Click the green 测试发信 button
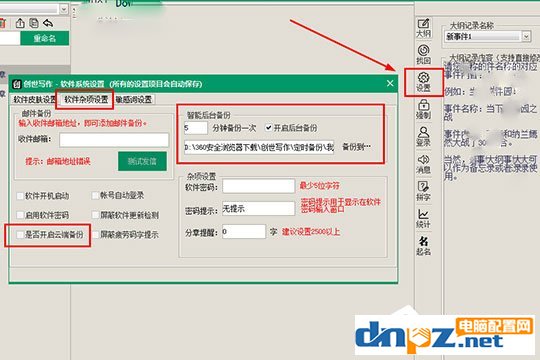 click(142, 161)
